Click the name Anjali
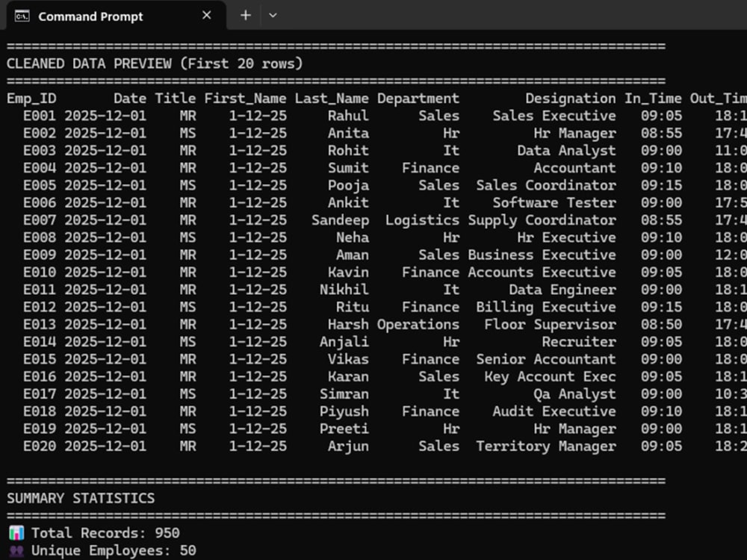 [x=344, y=343]
